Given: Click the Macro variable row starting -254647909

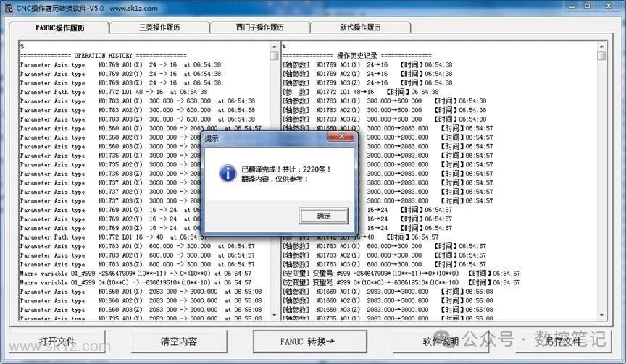Looking at the screenshot, I should click(135, 273).
